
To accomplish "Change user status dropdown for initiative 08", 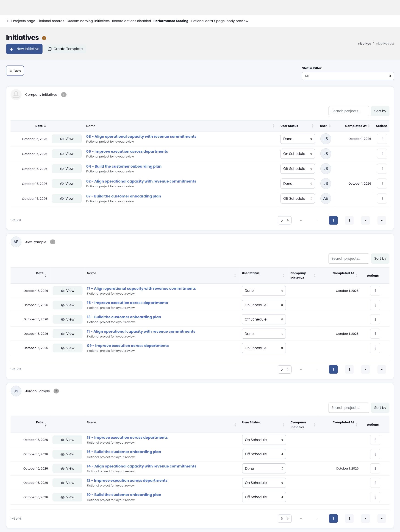I will tap(297, 139).
